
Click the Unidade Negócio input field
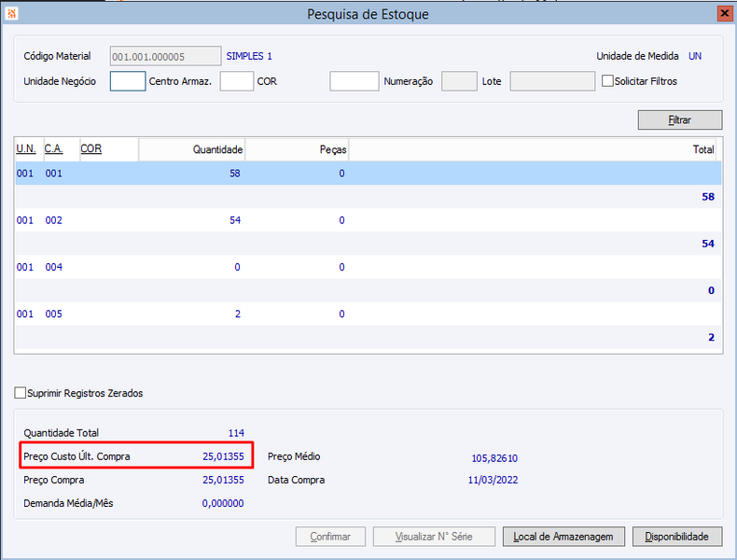(x=128, y=81)
